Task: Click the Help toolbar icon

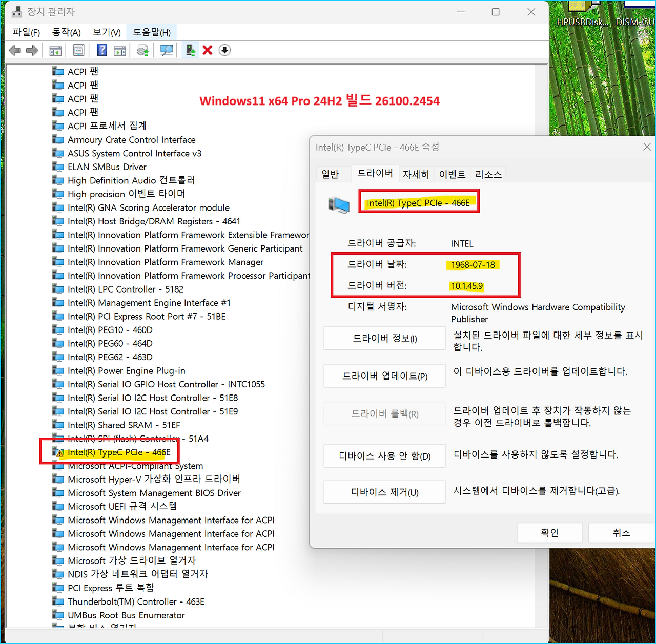Action: pyautogui.click(x=102, y=50)
